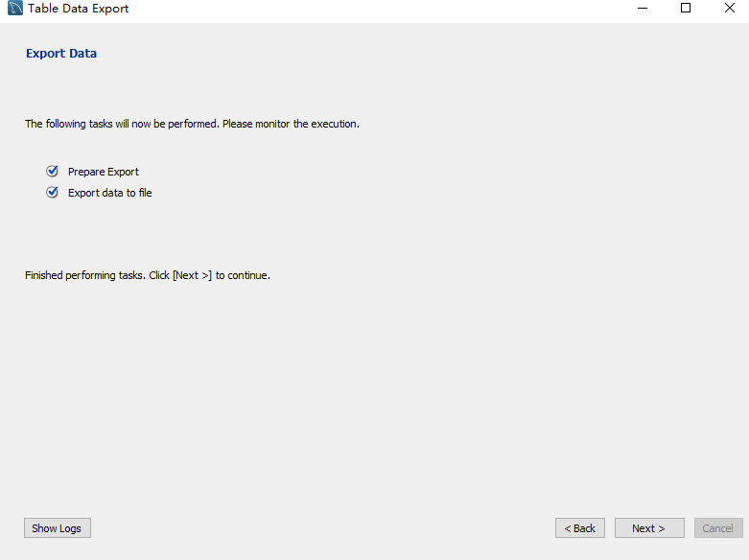Click the greyed-out Cancel button
The width and height of the screenshot is (749, 560).
pos(718,528)
